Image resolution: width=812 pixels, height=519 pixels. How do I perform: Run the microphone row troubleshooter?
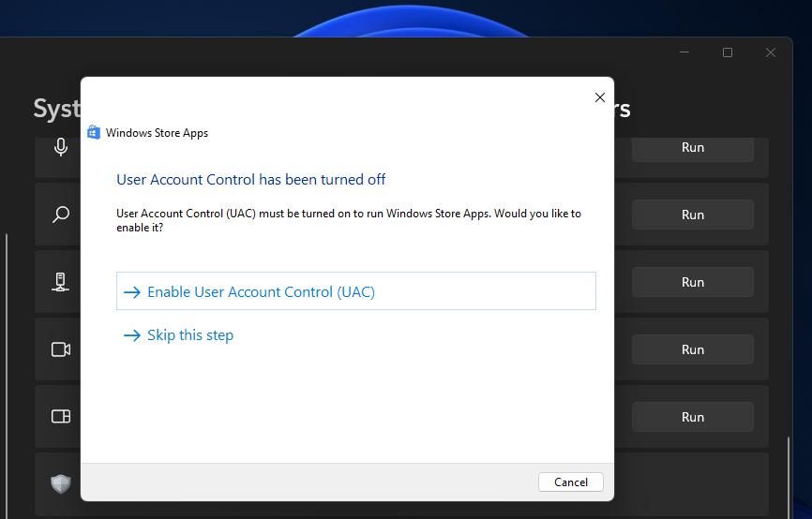pos(692,147)
